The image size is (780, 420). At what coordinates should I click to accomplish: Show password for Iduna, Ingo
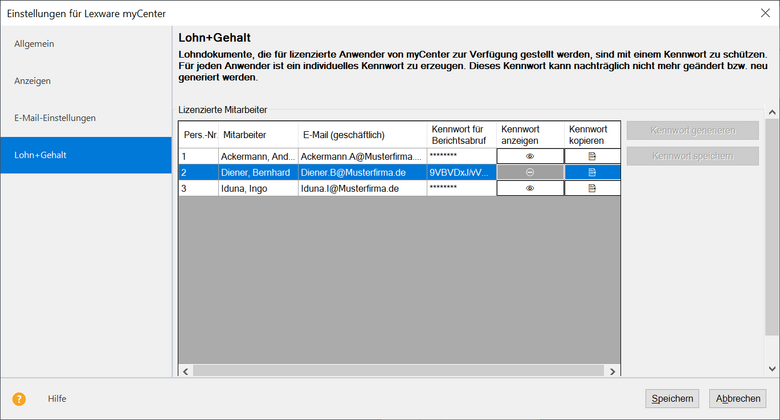click(530, 188)
